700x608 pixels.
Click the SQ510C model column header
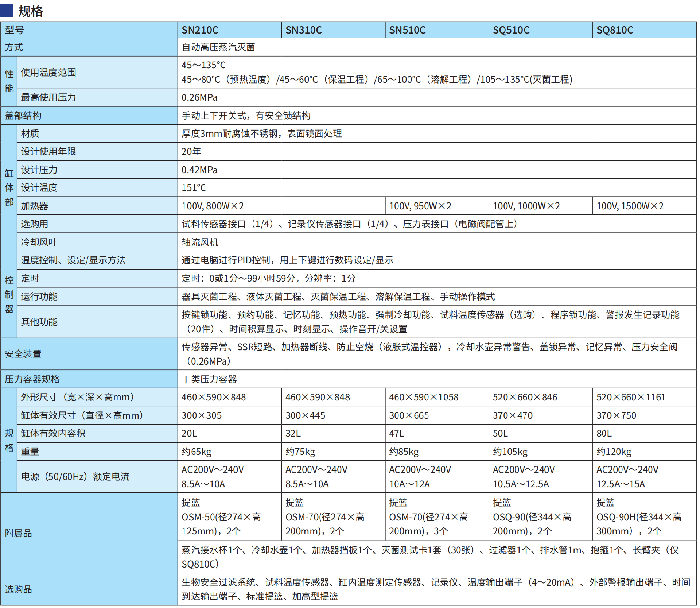540,30
